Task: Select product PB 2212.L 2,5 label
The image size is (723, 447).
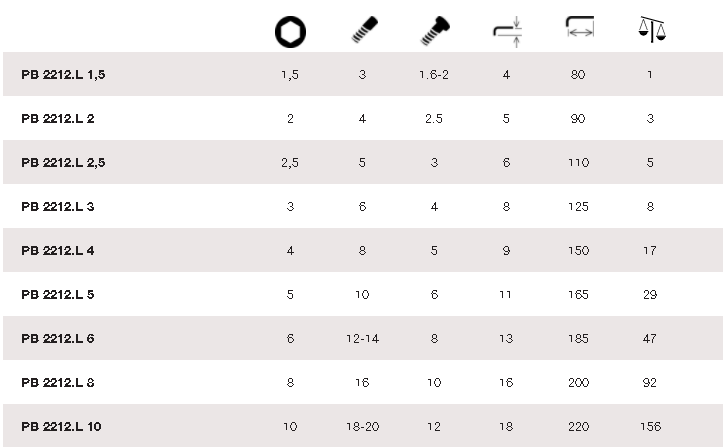Action: (63, 163)
